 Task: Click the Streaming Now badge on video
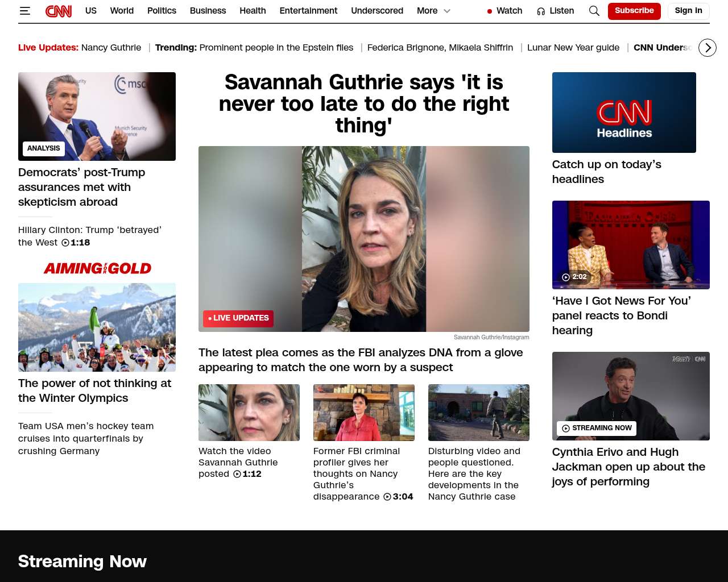(x=597, y=428)
